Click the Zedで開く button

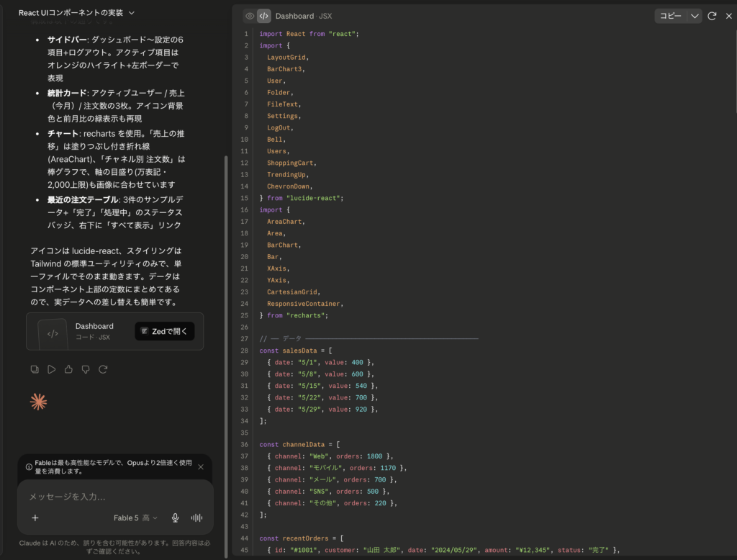165,332
